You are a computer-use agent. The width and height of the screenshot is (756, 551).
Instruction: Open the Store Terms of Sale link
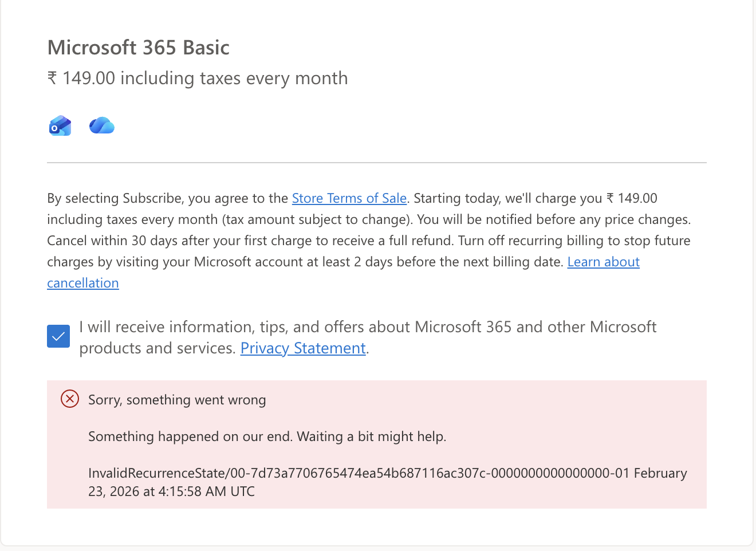coord(349,198)
